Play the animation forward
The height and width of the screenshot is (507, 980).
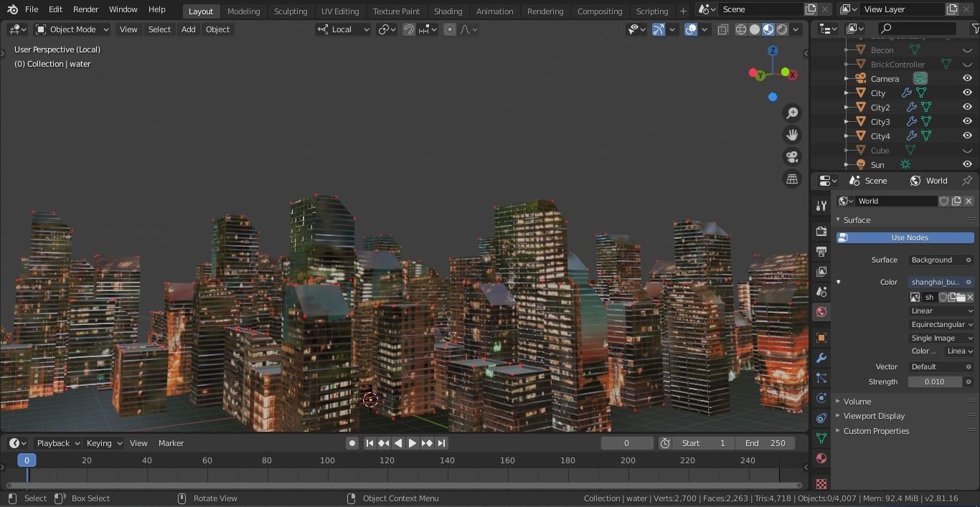413,443
